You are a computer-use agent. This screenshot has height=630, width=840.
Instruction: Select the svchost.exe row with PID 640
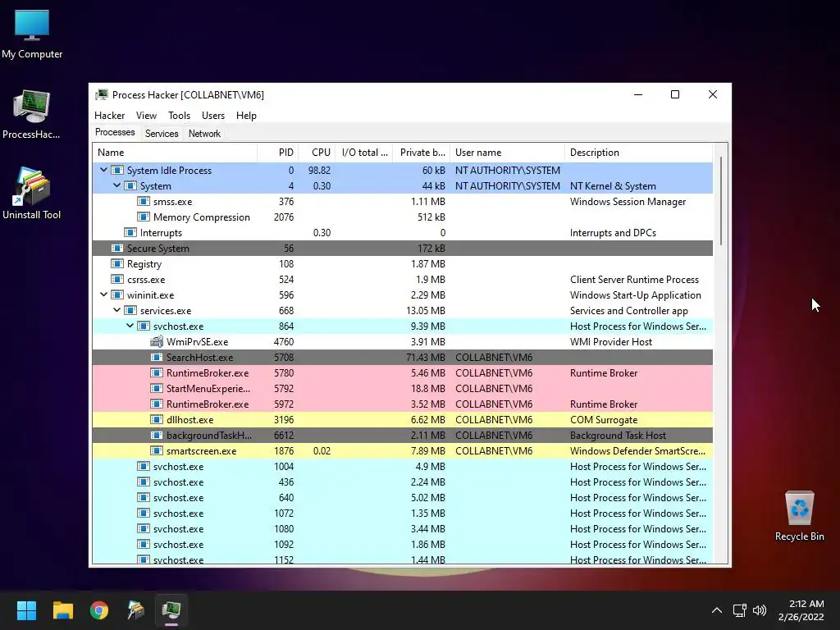click(402, 497)
